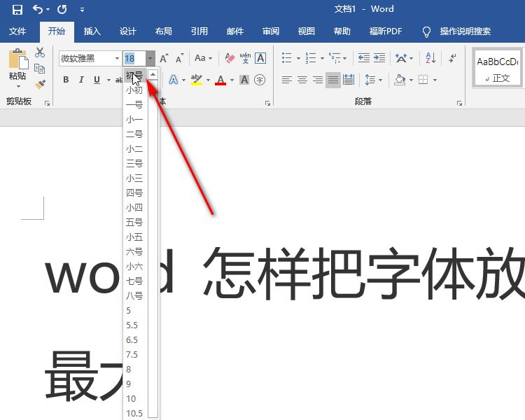Click the Enclose Characters 字 icon
This screenshot has width=525, height=420.
point(260,80)
